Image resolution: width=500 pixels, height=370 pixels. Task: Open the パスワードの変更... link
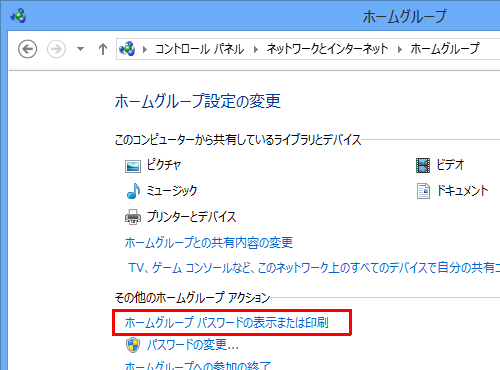click(x=193, y=345)
